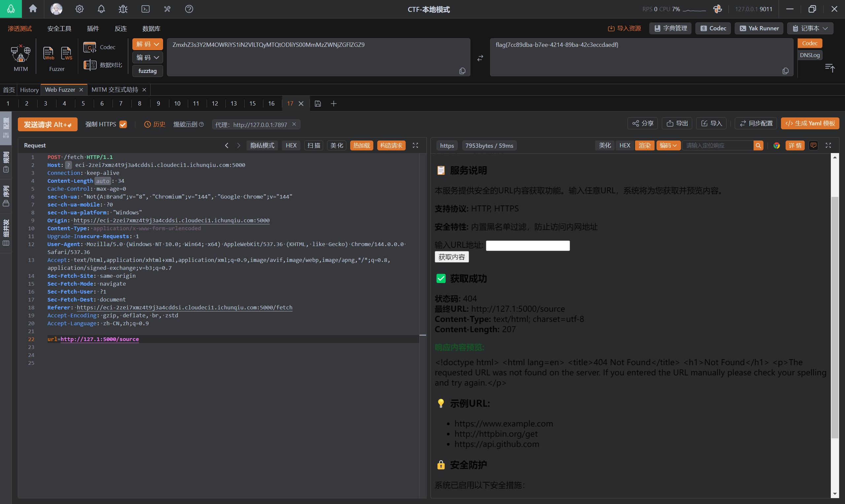The width and height of the screenshot is (845, 504).
Task: Open response 编码 encoding dropdown
Action: point(668,145)
